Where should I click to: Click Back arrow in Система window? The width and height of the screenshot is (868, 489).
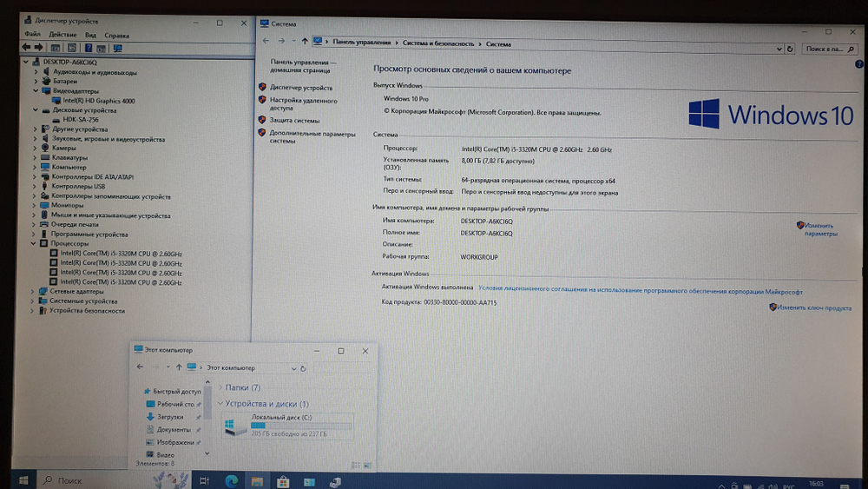pos(266,41)
